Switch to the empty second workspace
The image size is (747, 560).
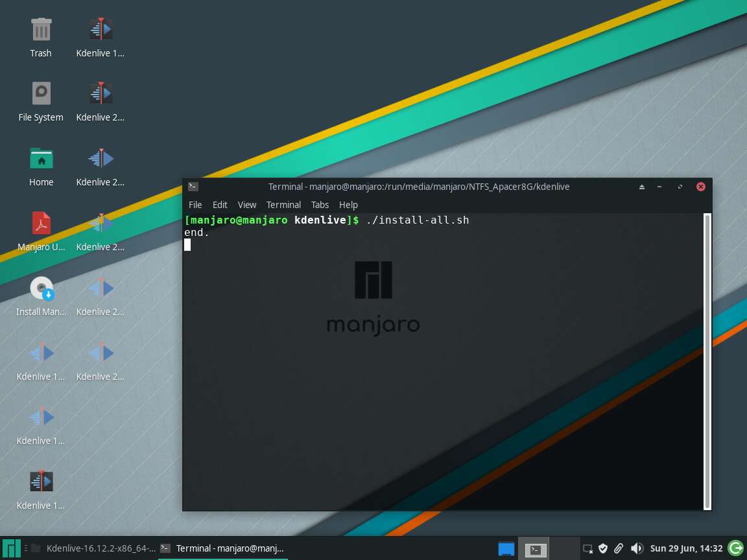[x=564, y=548]
